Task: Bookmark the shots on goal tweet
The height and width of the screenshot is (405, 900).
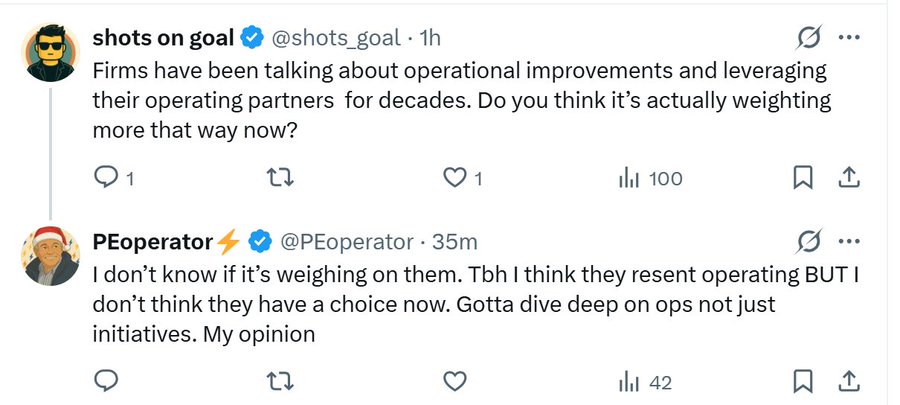Action: [x=802, y=178]
